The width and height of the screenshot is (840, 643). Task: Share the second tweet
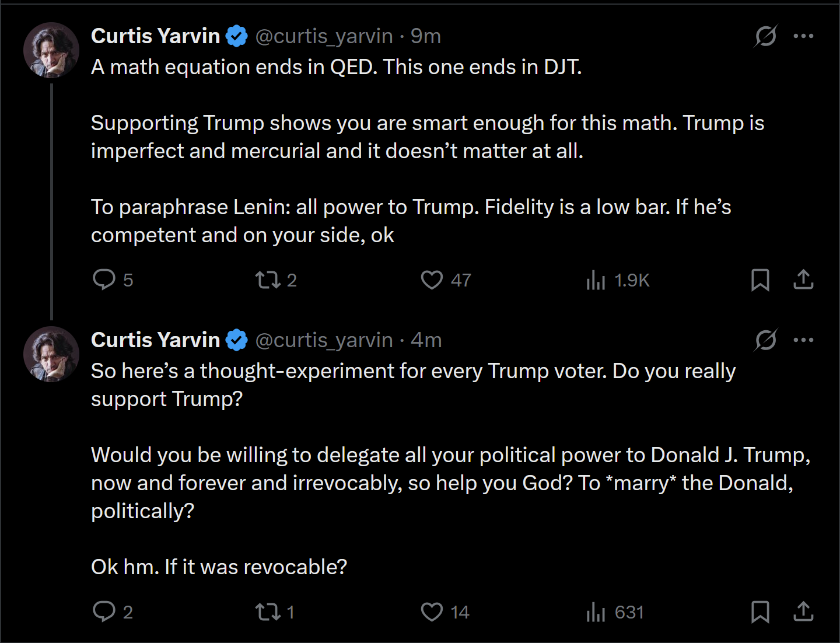pyautogui.click(x=803, y=611)
